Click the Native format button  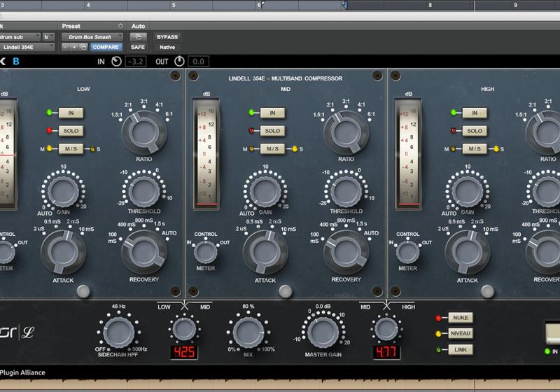[x=167, y=47]
